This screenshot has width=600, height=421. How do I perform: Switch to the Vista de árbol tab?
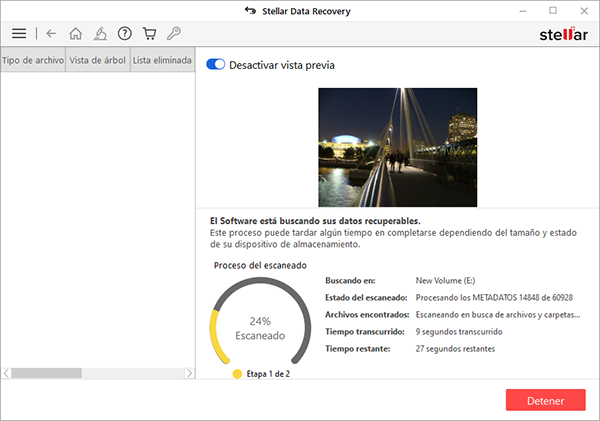click(97, 60)
